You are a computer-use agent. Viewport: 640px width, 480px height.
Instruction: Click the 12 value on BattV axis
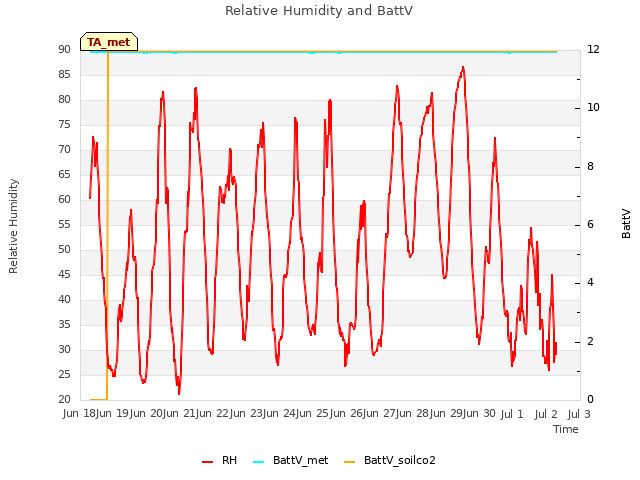pyautogui.click(x=593, y=49)
